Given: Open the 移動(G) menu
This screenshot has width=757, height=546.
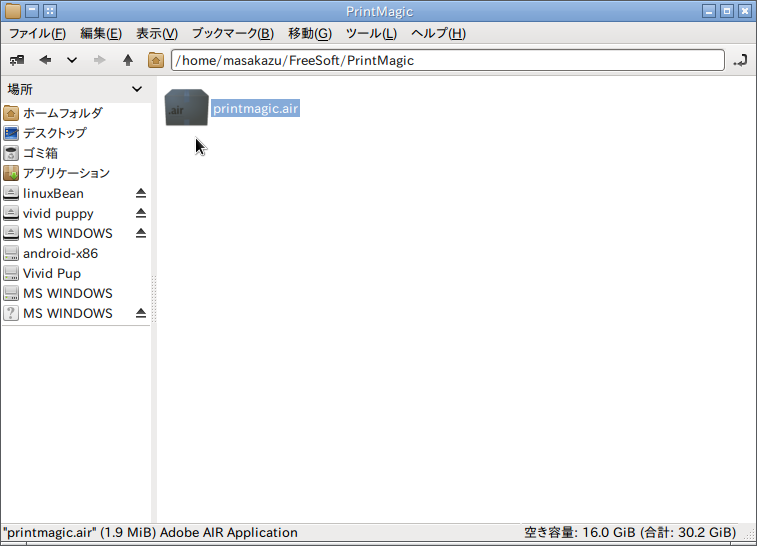Looking at the screenshot, I should [310, 33].
